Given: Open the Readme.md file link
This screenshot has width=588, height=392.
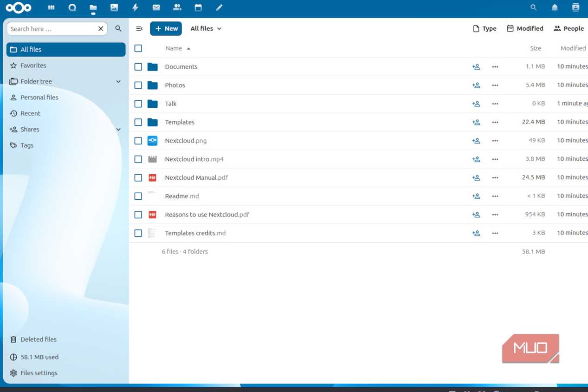Looking at the screenshot, I should click(182, 196).
